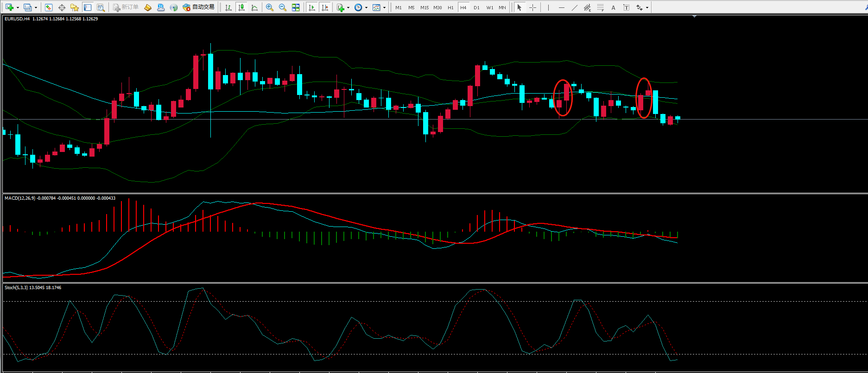
Task: Switch timeframe to M15
Action: (424, 7)
